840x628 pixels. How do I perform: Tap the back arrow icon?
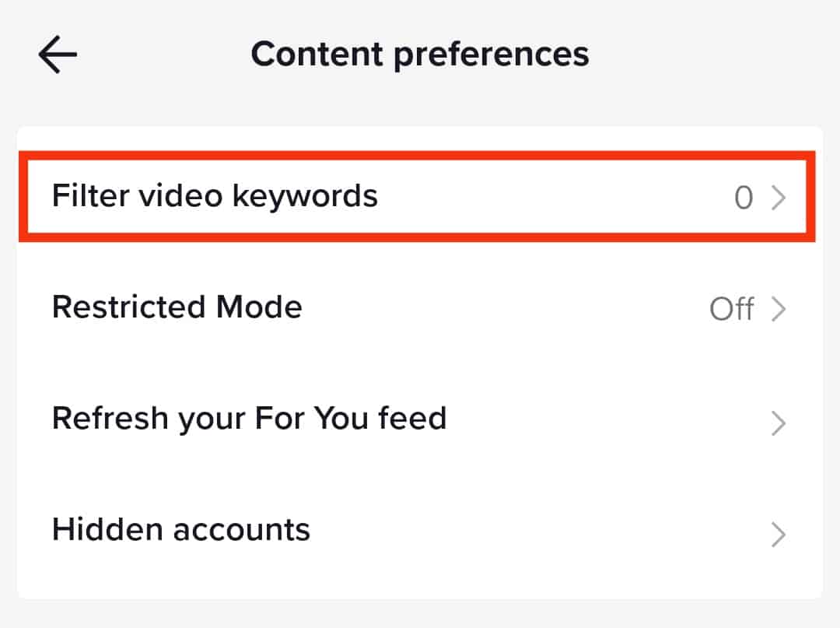tap(58, 55)
